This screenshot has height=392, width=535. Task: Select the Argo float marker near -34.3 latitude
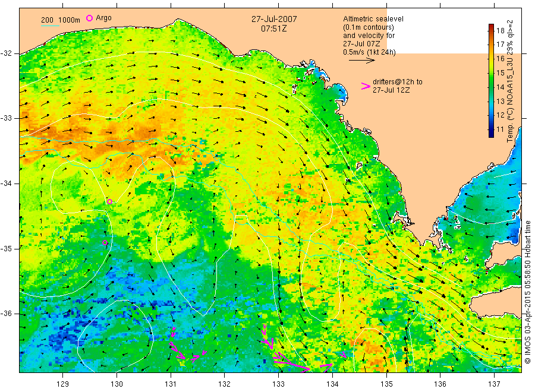coord(109,202)
